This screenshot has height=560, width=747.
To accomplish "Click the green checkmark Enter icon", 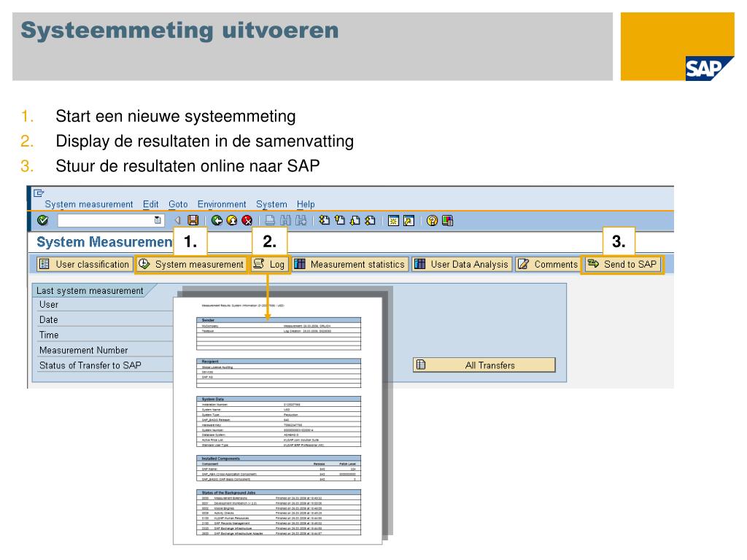I will click(x=43, y=220).
